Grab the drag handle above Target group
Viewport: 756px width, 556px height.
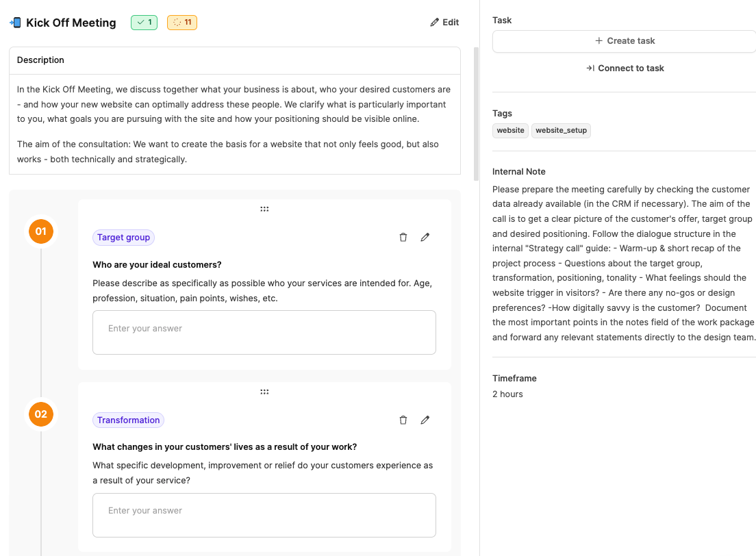click(264, 209)
